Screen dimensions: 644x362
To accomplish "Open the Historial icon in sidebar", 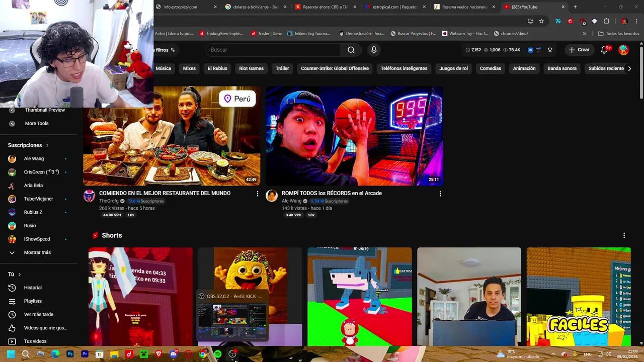I will 12,288.
